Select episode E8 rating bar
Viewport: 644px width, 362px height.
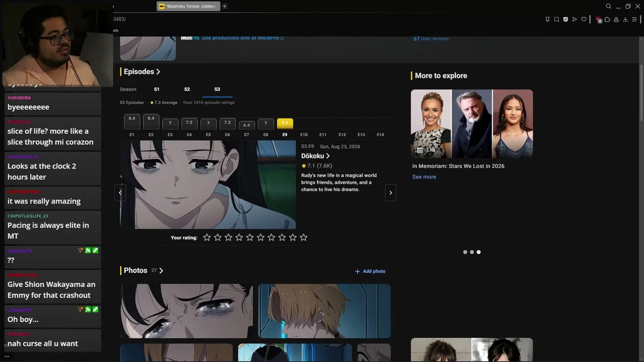pos(266,124)
